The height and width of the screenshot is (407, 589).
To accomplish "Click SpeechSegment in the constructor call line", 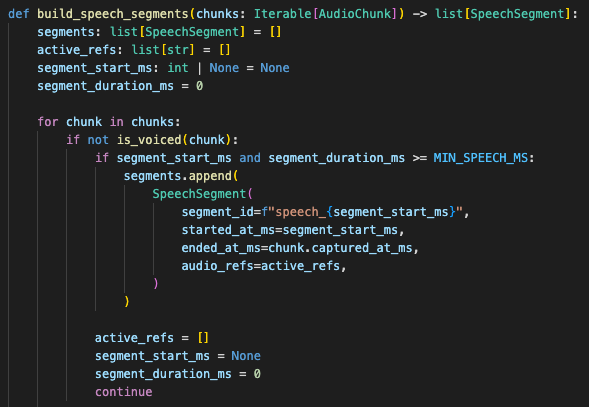I will coord(199,194).
